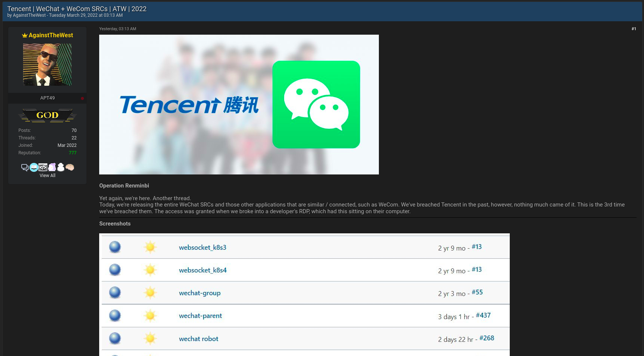This screenshot has height=356, width=644.
Task: Open the websocket_k8s4 project link
Action: pos(203,270)
